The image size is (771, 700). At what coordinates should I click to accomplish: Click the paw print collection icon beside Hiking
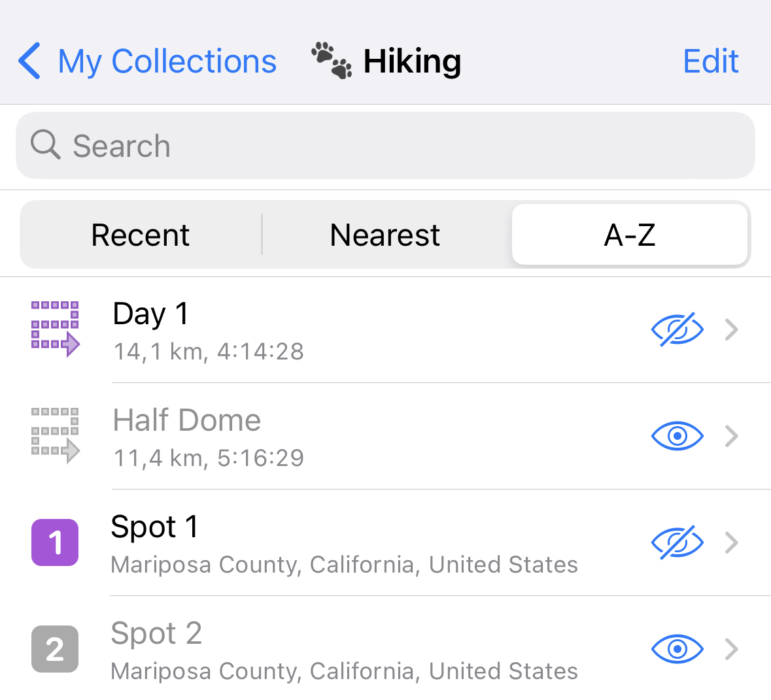[332, 59]
